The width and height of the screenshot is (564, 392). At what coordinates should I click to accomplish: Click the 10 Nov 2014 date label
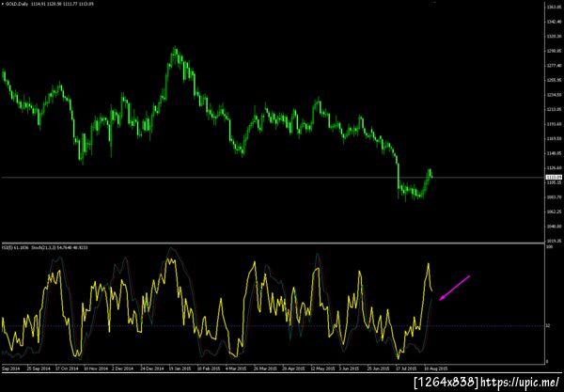click(95, 368)
